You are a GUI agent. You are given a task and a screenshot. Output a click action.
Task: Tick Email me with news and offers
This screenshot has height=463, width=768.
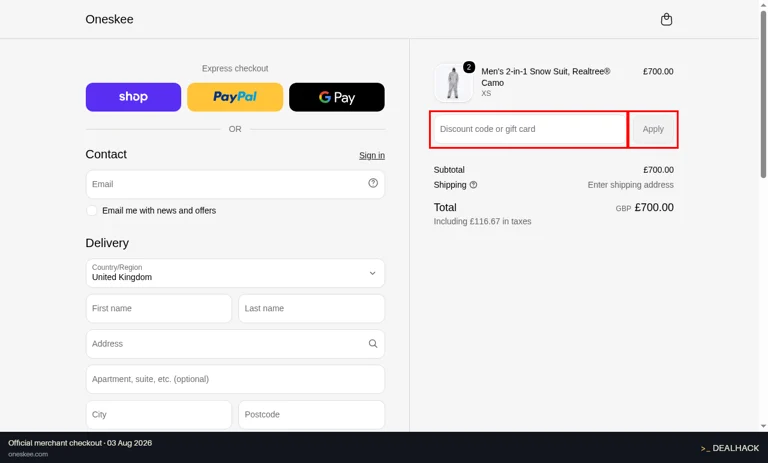pos(92,211)
